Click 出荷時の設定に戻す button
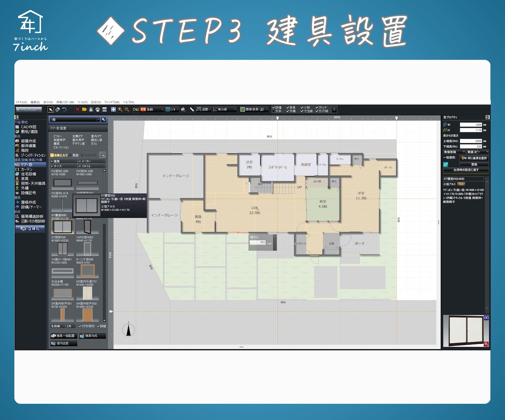 [466, 170]
